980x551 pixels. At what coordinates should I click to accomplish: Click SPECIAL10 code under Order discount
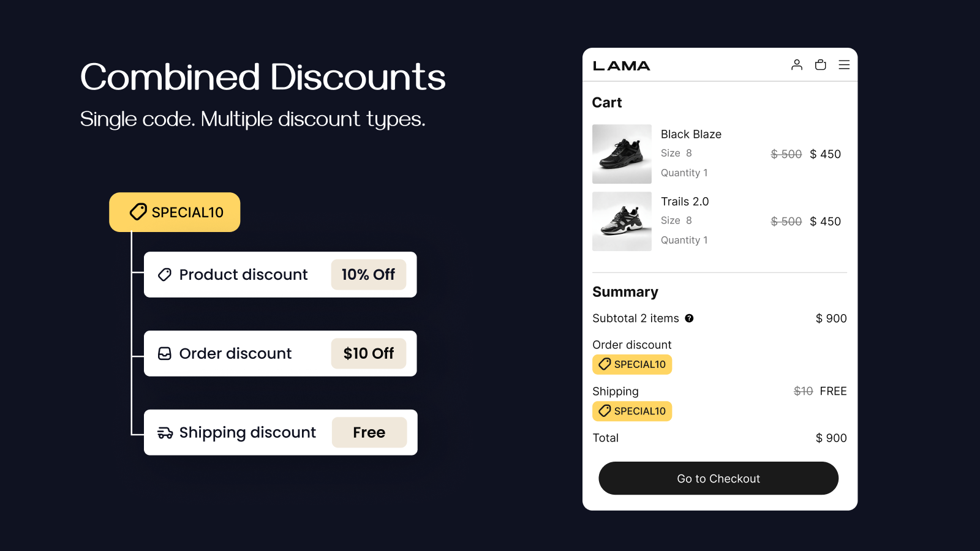pyautogui.click(x=632, y=364)
